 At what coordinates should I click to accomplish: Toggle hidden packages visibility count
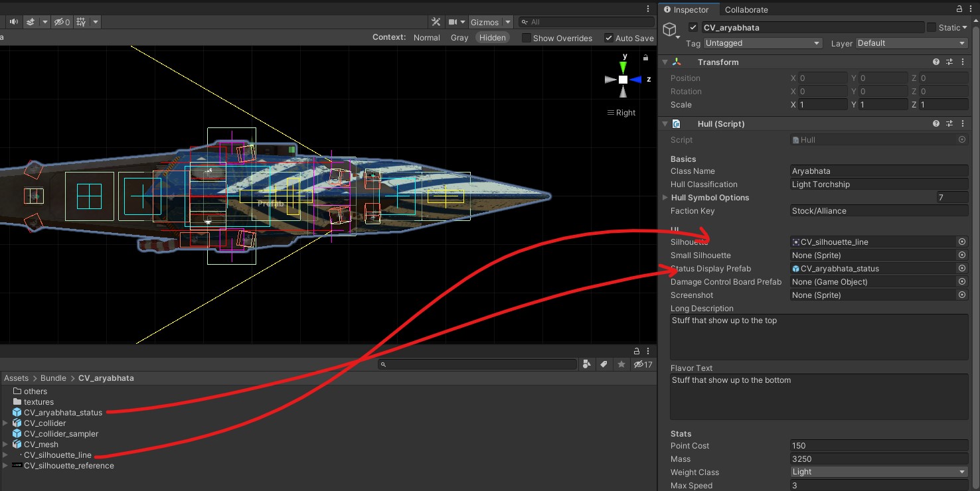pyautogui.click(x=643, y=364)
